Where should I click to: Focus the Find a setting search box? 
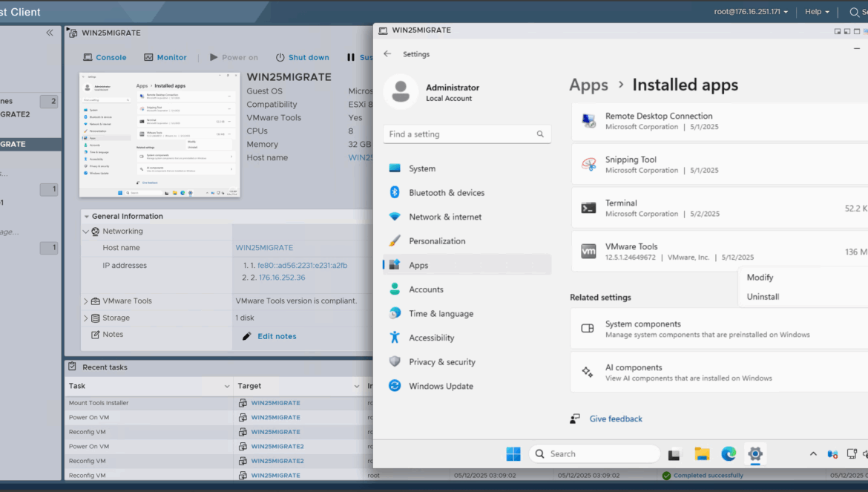[x=467, y=134]
